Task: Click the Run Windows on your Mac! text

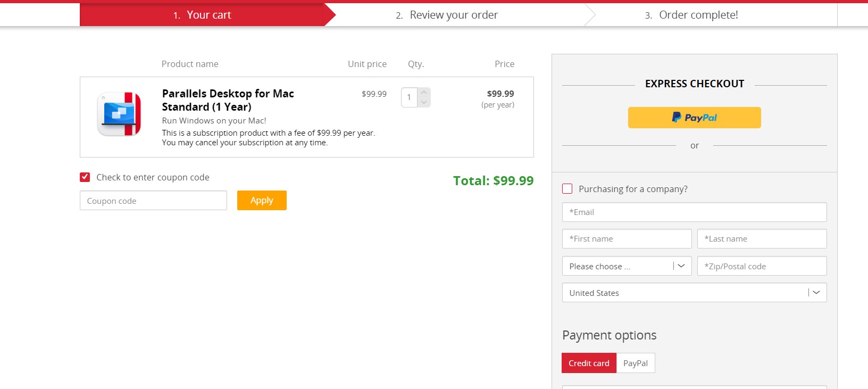Action: [214, 121]
